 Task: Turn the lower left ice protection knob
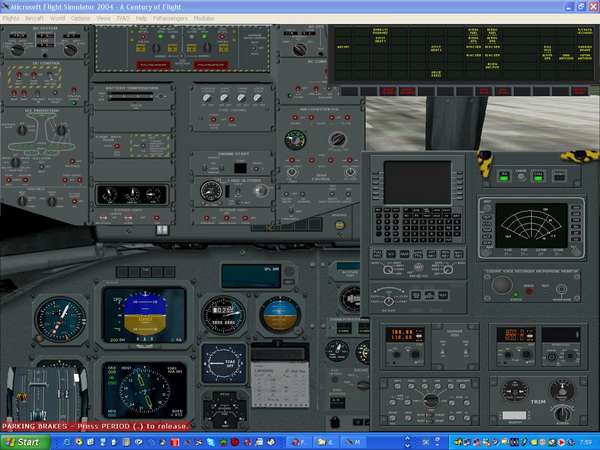pos(15,162)
